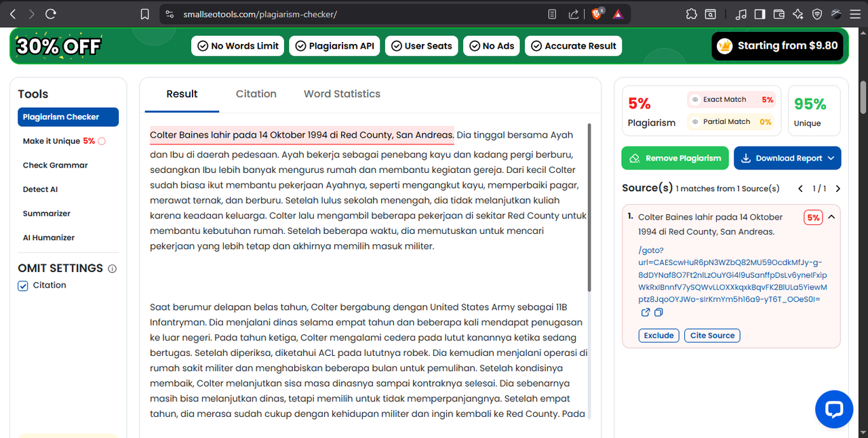Go to next source page arrow

(x=837, y=188)
